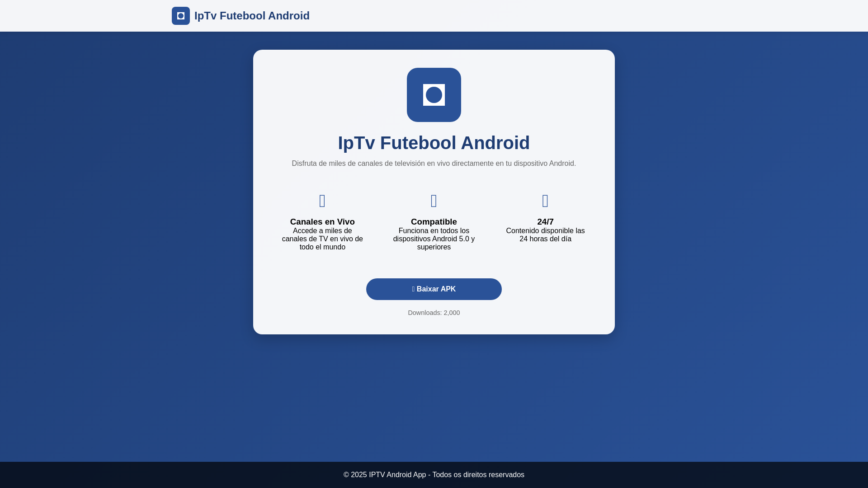This screenshot has width=868, height=488.
Task: Click 'Contenido disponible las 24 horas' description
Action: (x=545, y=235)
